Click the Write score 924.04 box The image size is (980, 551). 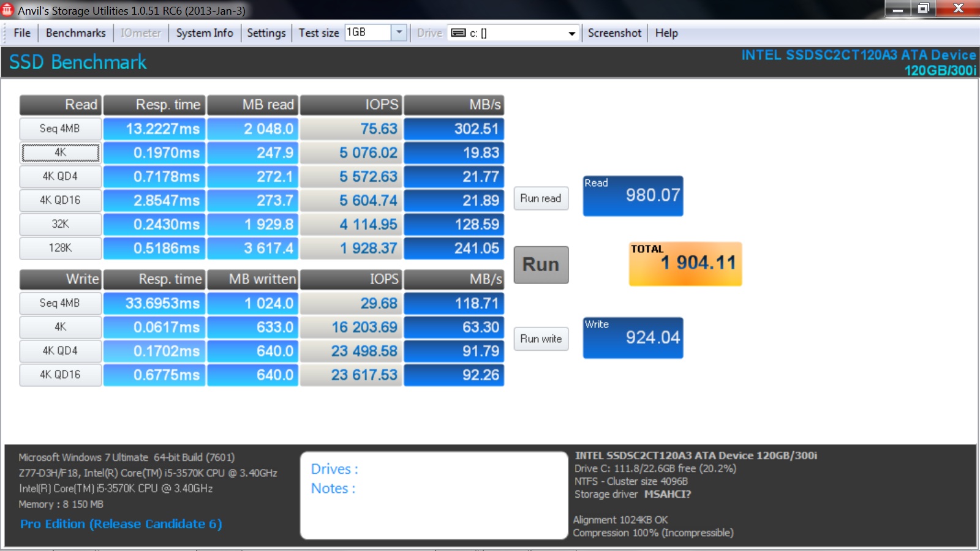(x=633, y=337)
